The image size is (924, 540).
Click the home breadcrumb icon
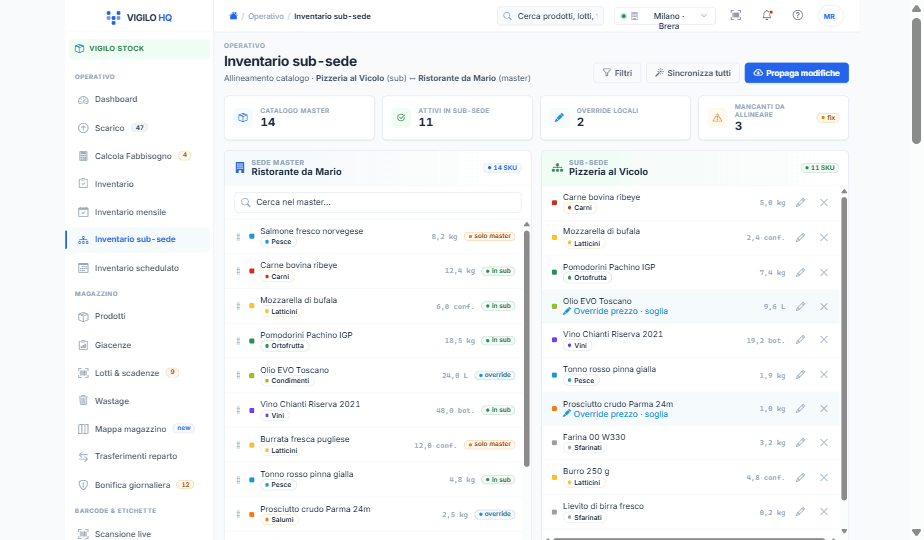click(x=233, y=16)
